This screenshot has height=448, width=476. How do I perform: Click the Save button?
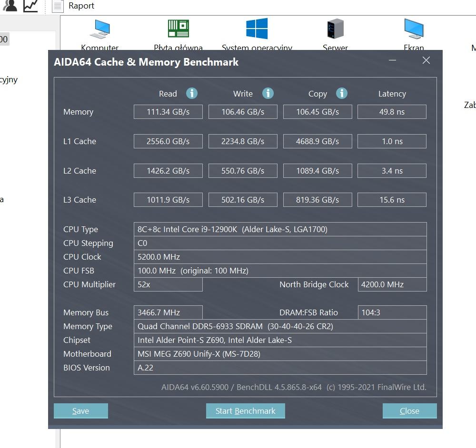tap(81, 411)
